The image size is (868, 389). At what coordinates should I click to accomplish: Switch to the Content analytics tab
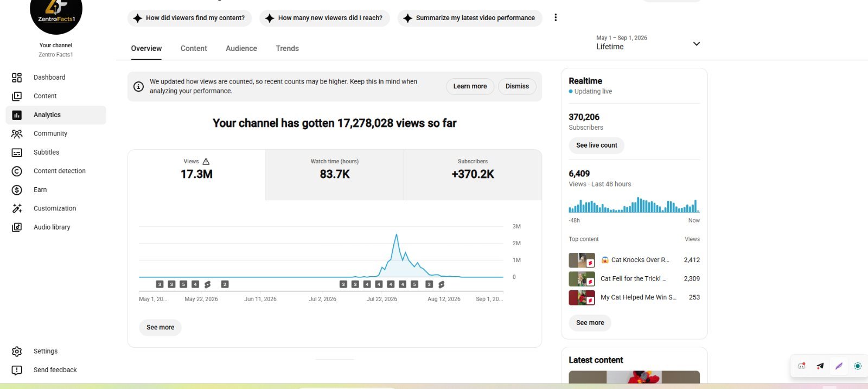pyautogui.click(x=194, y=48)
